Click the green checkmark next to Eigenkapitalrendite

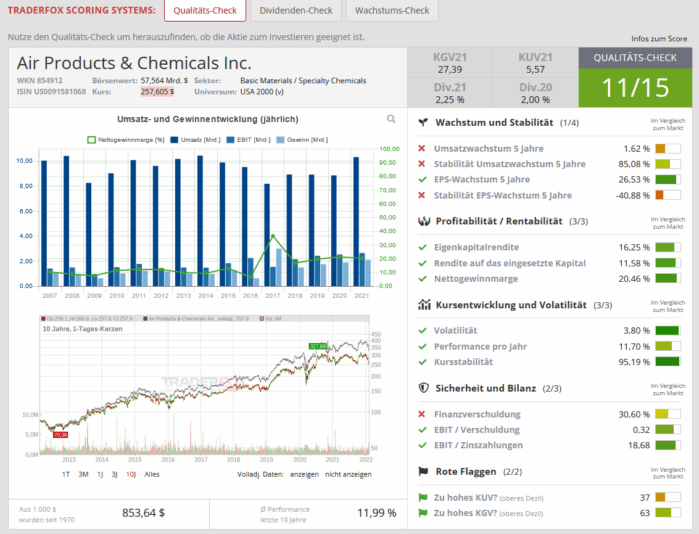tap(422, 247)
